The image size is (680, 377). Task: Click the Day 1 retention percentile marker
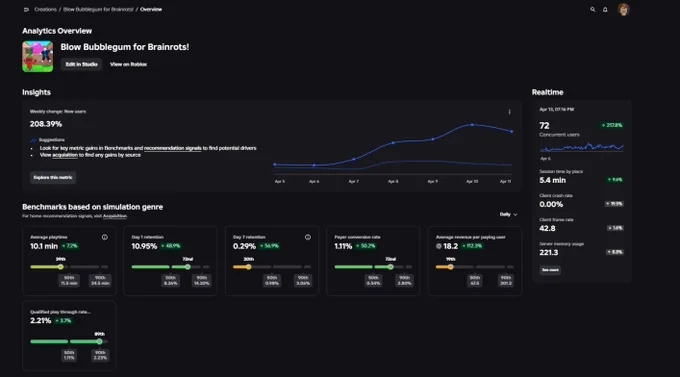[x=187, y=267]
